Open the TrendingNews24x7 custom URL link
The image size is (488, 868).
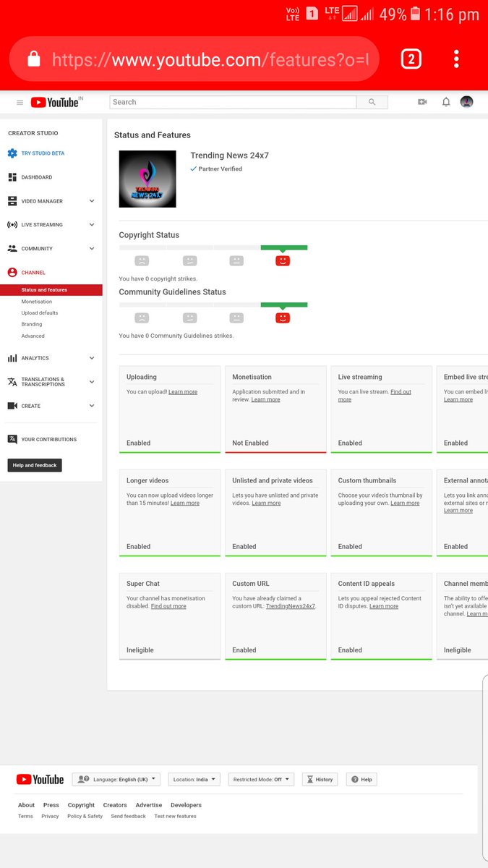point(291,606)
